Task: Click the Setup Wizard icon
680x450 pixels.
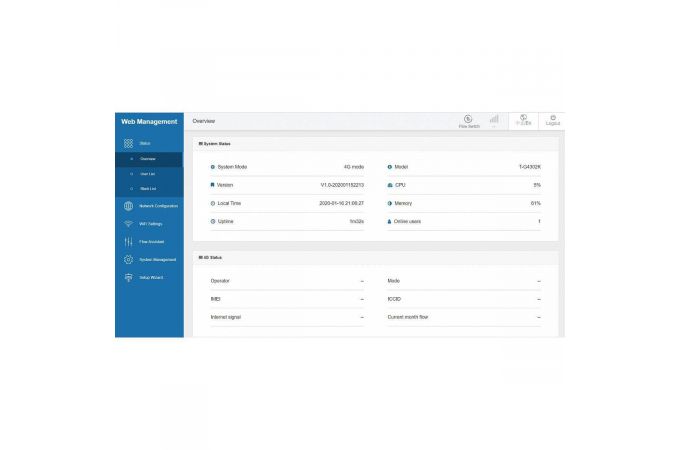Action: coord(128,277)
